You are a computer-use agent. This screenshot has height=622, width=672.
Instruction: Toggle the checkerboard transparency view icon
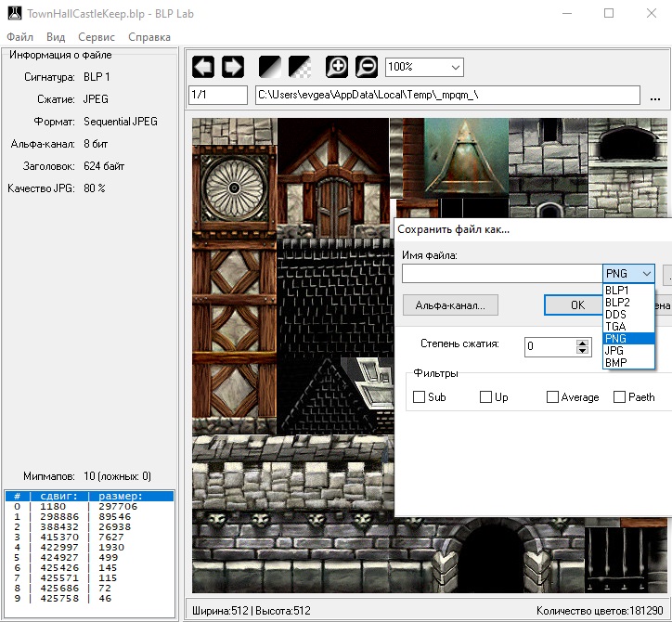[300, 67]
